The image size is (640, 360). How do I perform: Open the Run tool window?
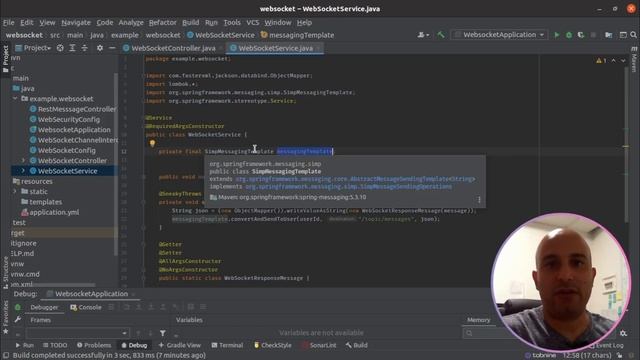coord(24,345)
